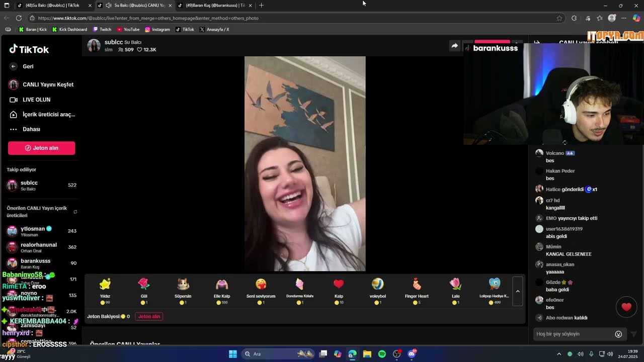Share the live stream with the arrow button
This screenshot has width=644, height=362.
point(454,46)
